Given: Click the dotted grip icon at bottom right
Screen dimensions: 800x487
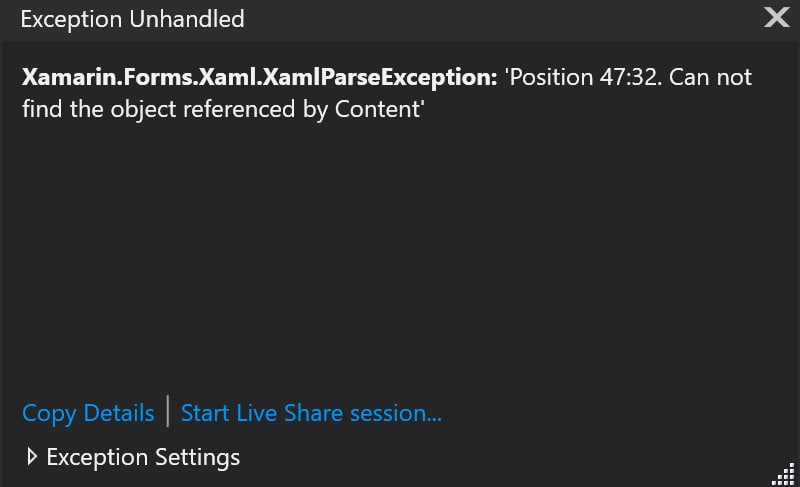Looking at the screenshot, I should pyautogui.click(x=784, y=474).
